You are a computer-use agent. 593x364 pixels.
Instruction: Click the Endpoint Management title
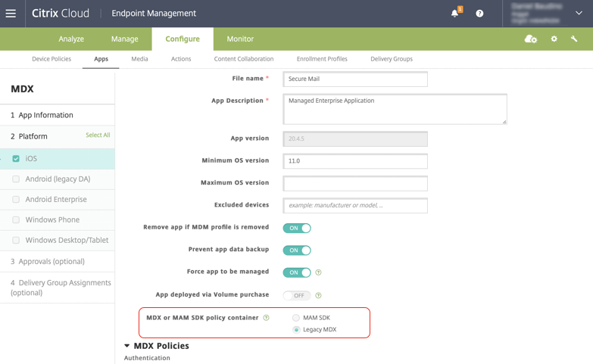tap(154, 13)
